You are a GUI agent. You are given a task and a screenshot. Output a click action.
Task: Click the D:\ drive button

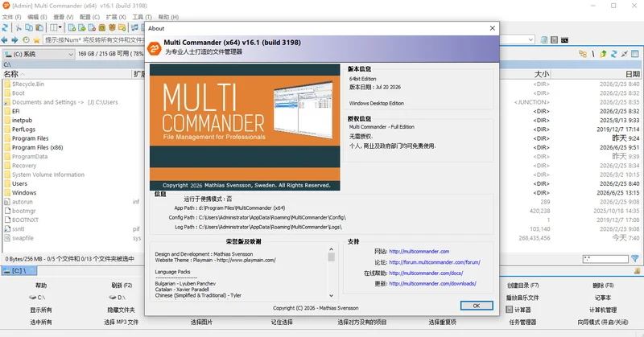(x=118, y=297)
